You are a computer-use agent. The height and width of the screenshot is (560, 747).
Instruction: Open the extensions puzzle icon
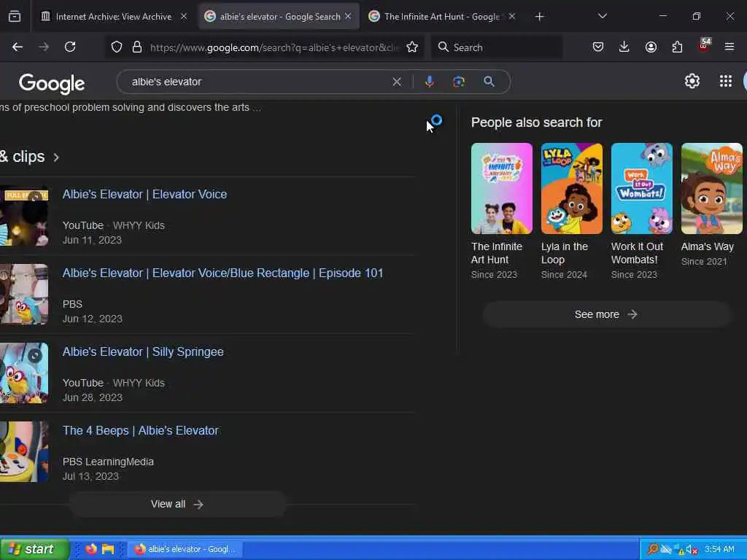coord(677,47)
